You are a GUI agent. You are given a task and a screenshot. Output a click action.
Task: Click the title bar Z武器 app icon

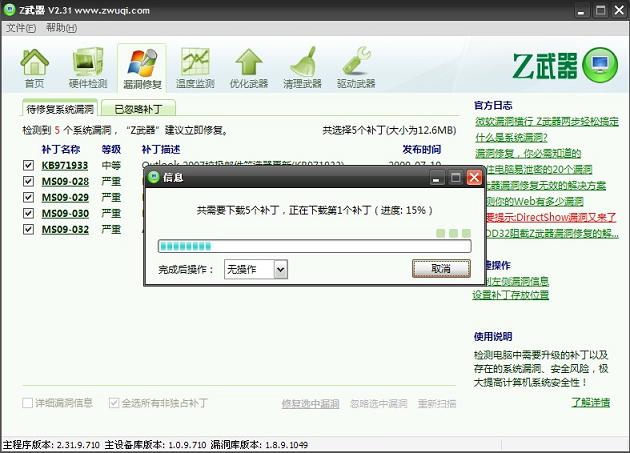[10, 10]
